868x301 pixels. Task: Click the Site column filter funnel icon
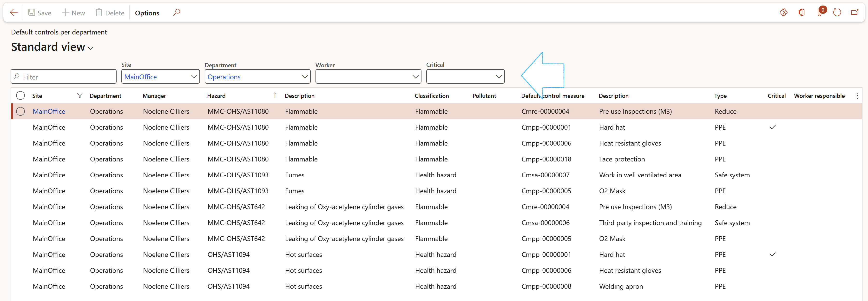pyautogui.click(x=79, y=95)
